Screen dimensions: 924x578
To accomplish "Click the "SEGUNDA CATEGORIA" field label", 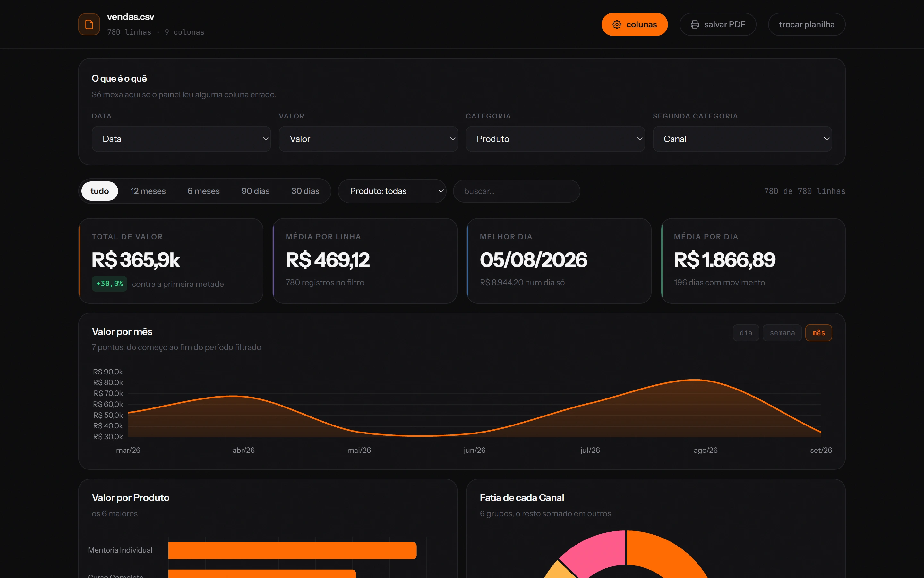I will point(695,116).
